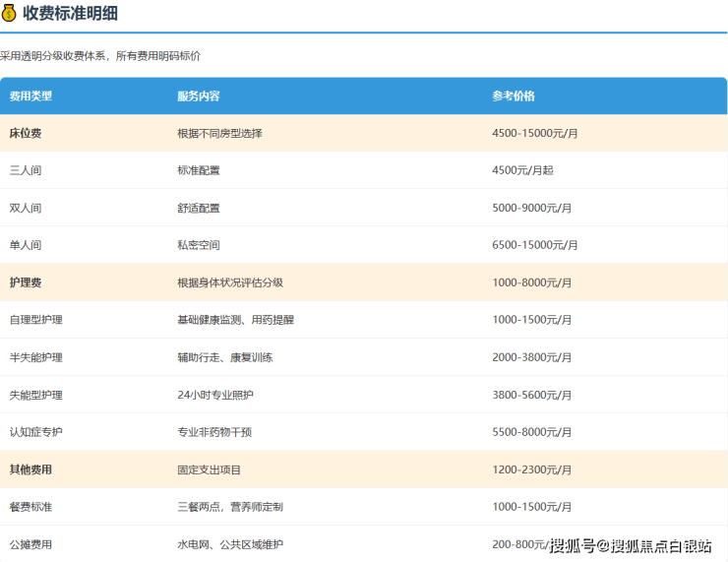Screen dimensions: 728x562
Task: Click the 5500-8000元/月 price cell
Action: pyautogui.click(x=531, y=432)
